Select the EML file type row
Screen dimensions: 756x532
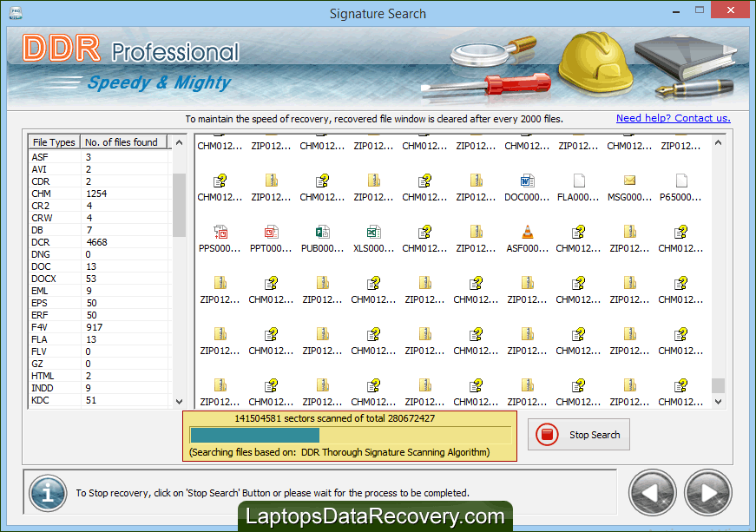[x=100, y=291]
